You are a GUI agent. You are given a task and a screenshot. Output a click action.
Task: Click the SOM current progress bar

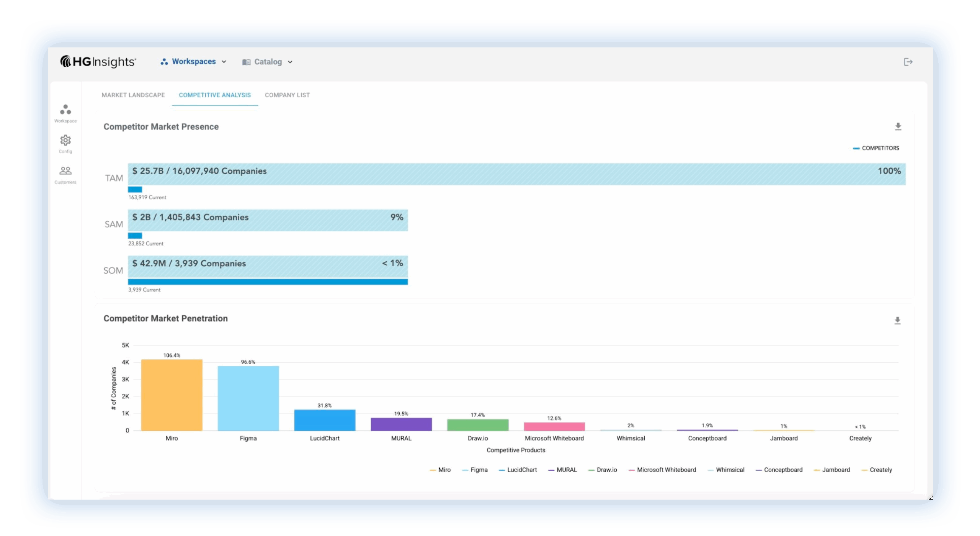[268, 282]
